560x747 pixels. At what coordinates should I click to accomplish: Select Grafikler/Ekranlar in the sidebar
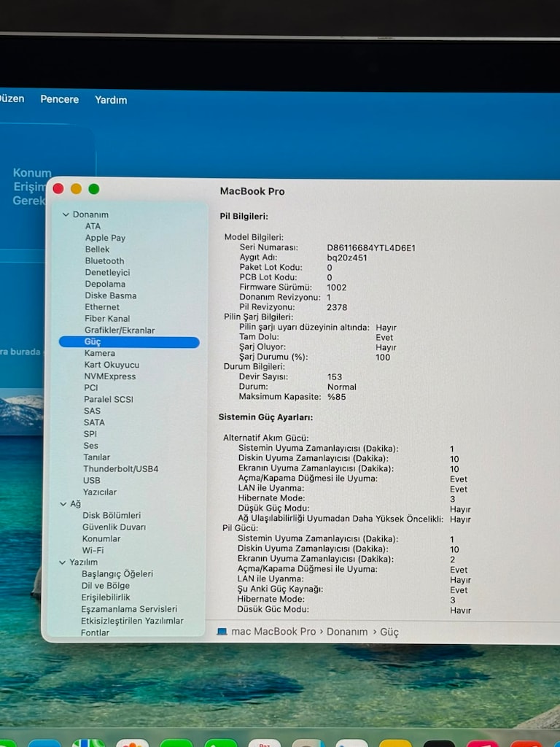tap(120, 330)
